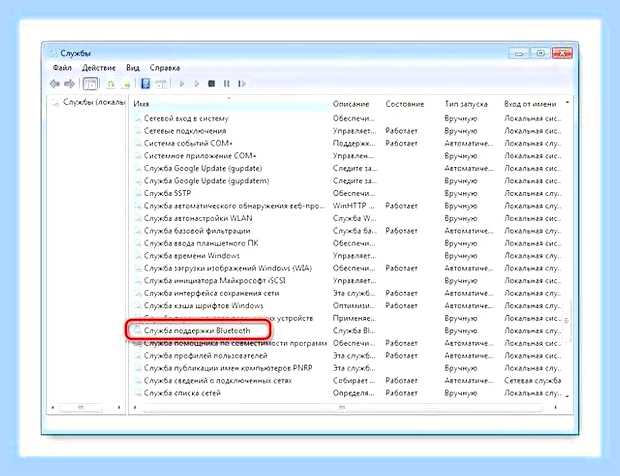
Task: Click the vertical scrollbar thumb in services list
Action: click(567, 321)
